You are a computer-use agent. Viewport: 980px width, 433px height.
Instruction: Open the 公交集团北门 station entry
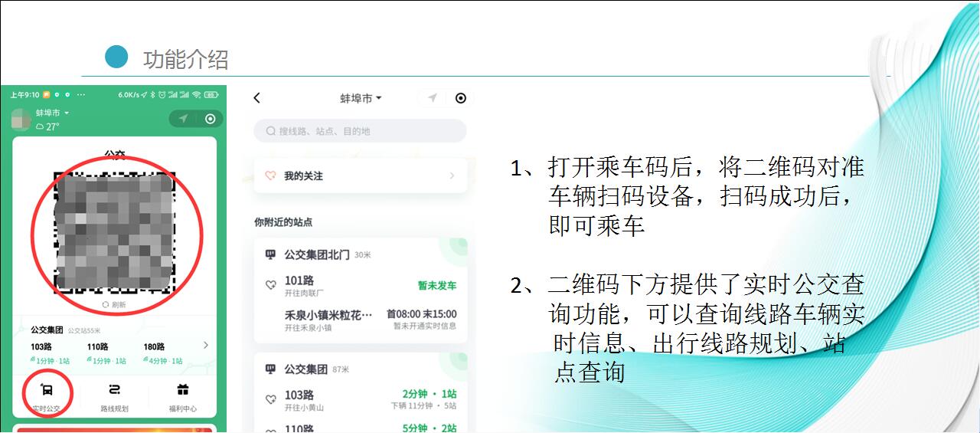[x=317, y=254]
